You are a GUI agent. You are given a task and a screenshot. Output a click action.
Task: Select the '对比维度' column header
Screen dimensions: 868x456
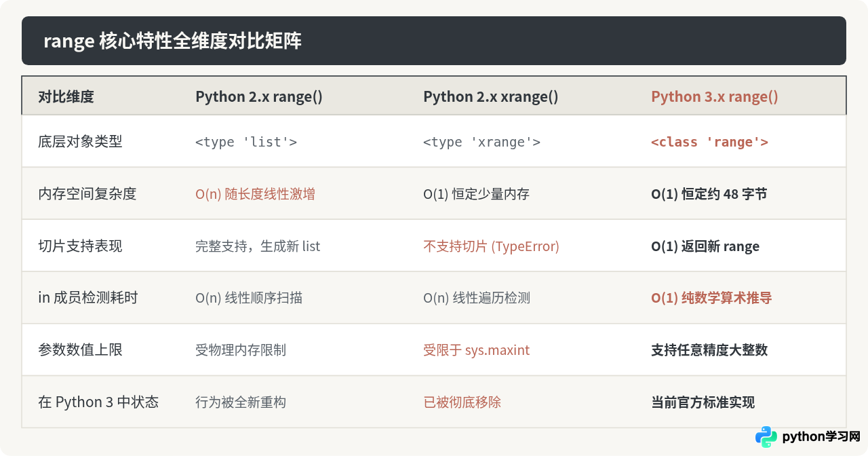coord(66,96)
